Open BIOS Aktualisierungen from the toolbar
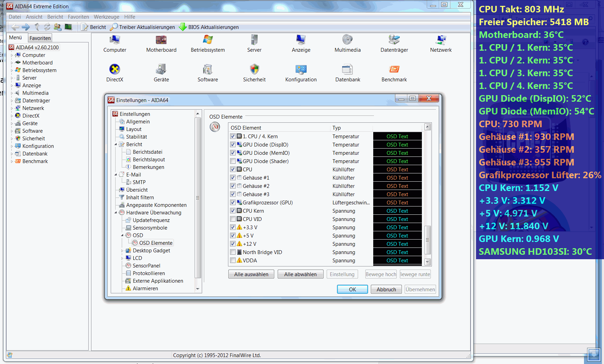 click(x=209, y=27)
